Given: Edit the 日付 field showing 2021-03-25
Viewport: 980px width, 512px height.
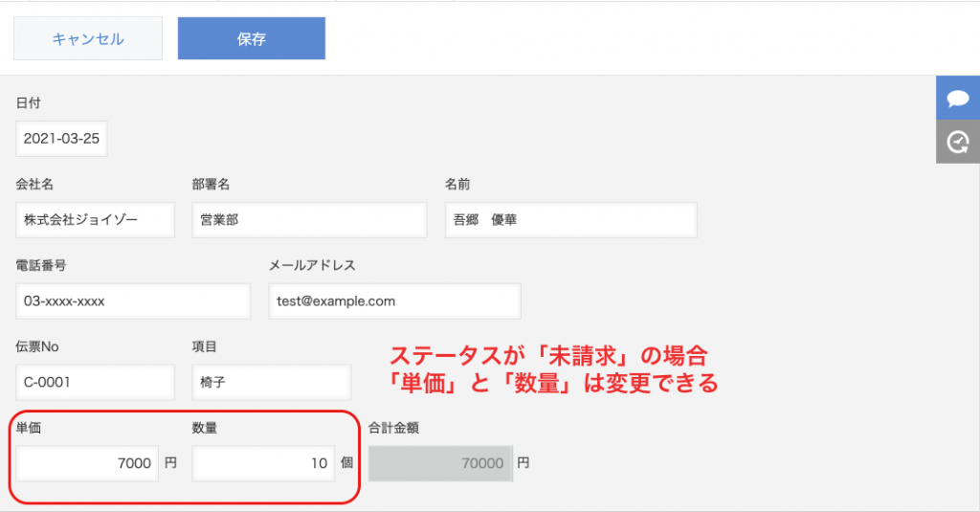Looking at the screenshot, I should (x=61, y=139).
